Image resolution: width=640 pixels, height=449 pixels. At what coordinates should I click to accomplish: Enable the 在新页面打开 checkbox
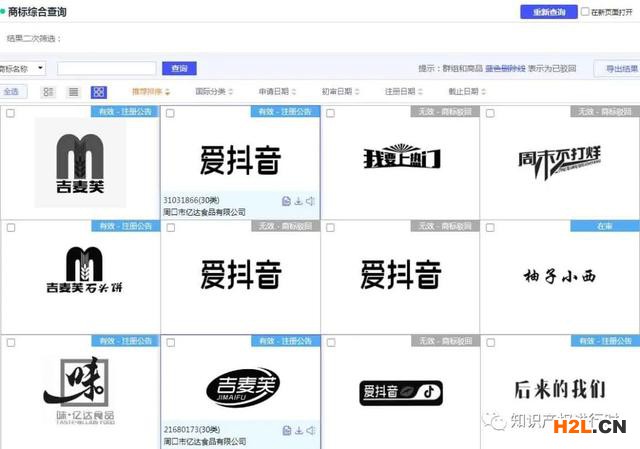585,11
